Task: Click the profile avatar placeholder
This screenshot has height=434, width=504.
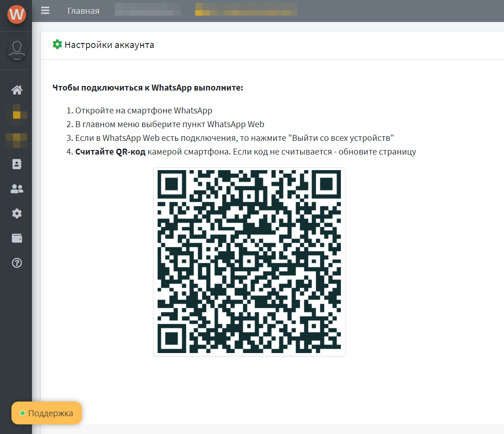Action: 16,50
